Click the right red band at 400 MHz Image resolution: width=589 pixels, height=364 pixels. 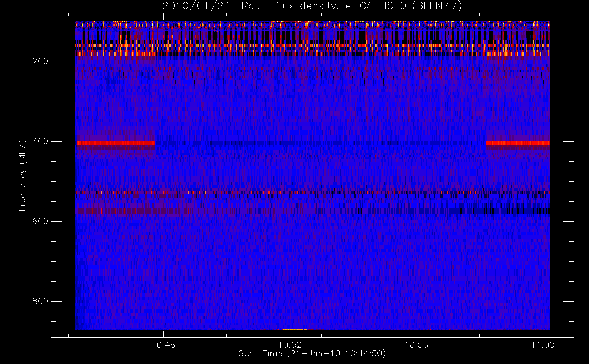click(x=517, y=143)
